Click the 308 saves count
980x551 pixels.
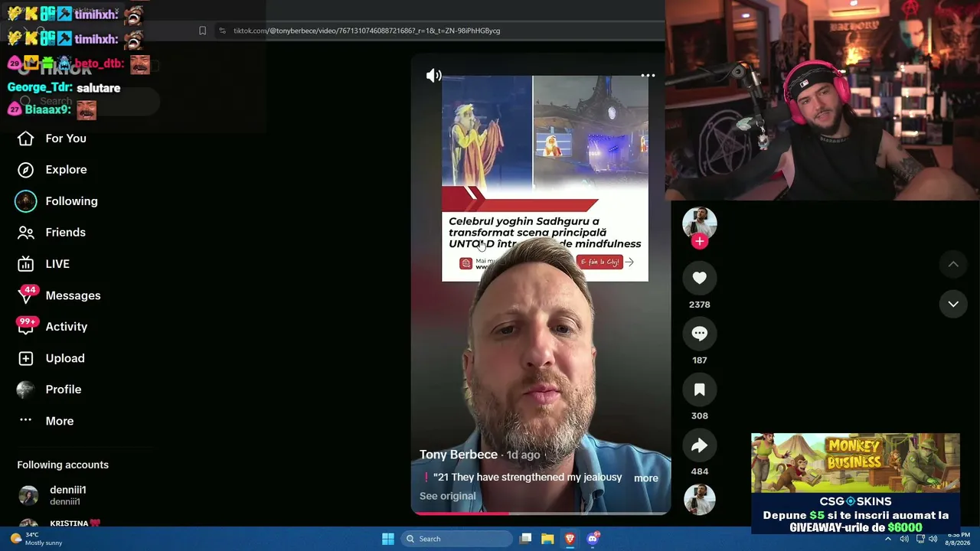pos(699,416)
